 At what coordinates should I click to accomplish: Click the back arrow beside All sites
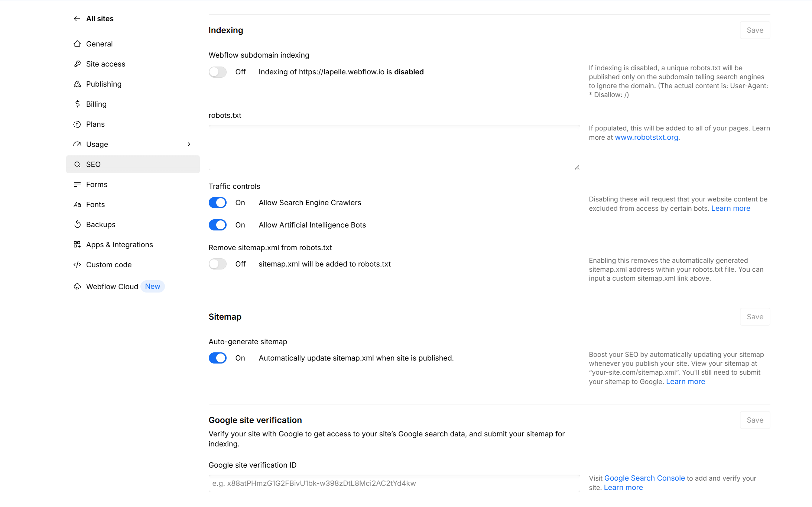tap(77, 19)
